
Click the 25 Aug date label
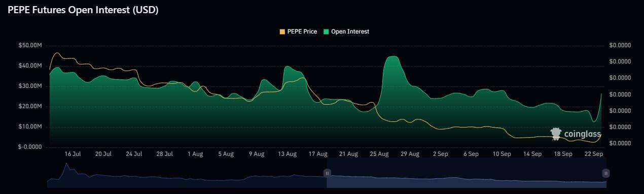pos(379,153)
